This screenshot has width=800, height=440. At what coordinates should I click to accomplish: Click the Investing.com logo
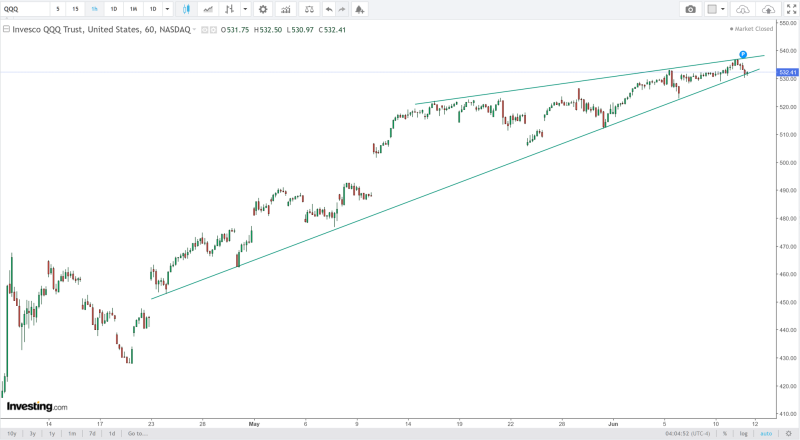[37, 406]
